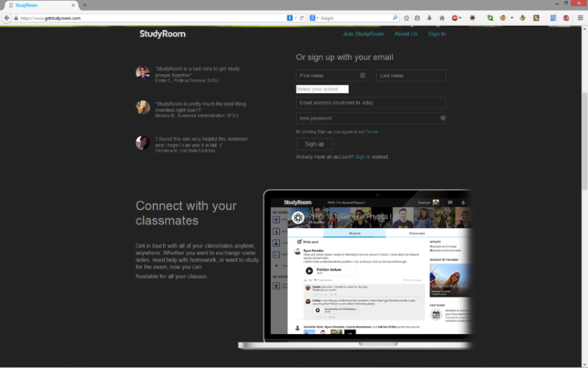Click the search magnifier icon in search box
Image resolution: width=588 pixels, height=368 pixels.
point(395,18)
